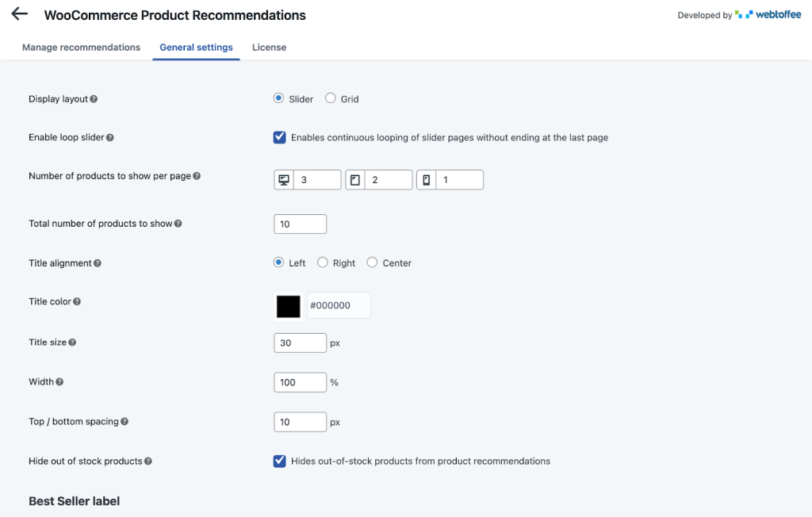Image resolution: width=812 pixels, height=517 pixels.
Task: Click the Width percentage input field
Action: pos(301,382)
